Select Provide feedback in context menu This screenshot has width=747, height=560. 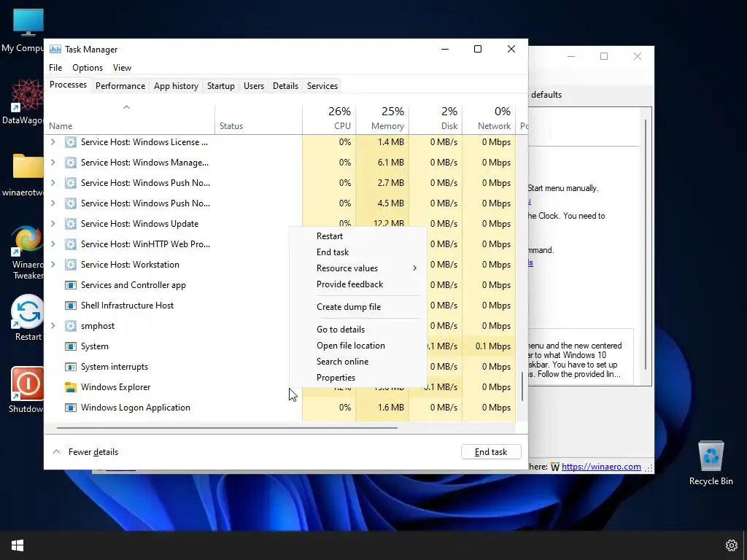pyautogui.click(x=357, y=284)
